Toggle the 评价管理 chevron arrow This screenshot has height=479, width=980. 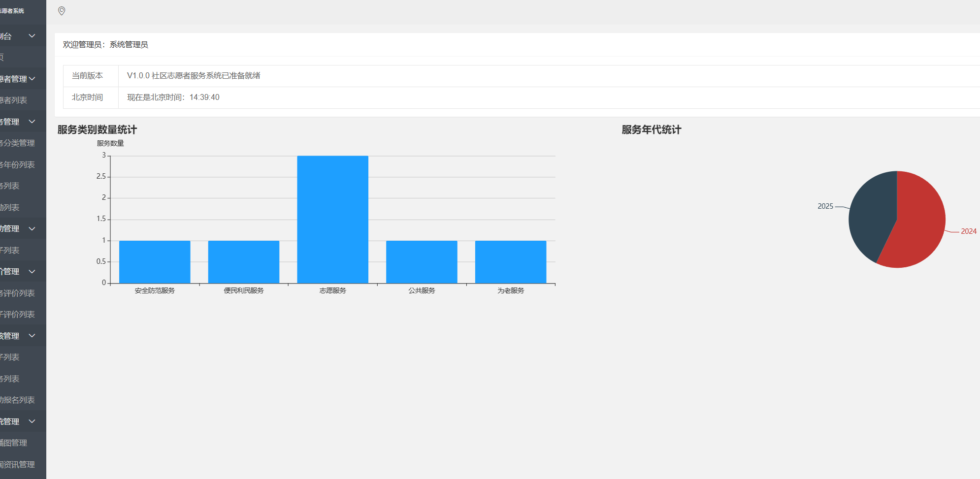click(x=32, y=271)
